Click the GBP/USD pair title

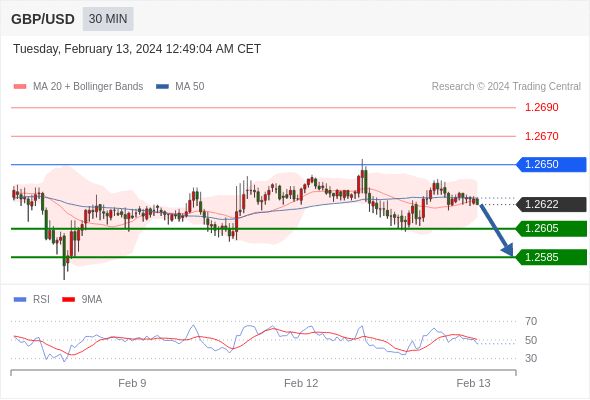click(43, 19)
